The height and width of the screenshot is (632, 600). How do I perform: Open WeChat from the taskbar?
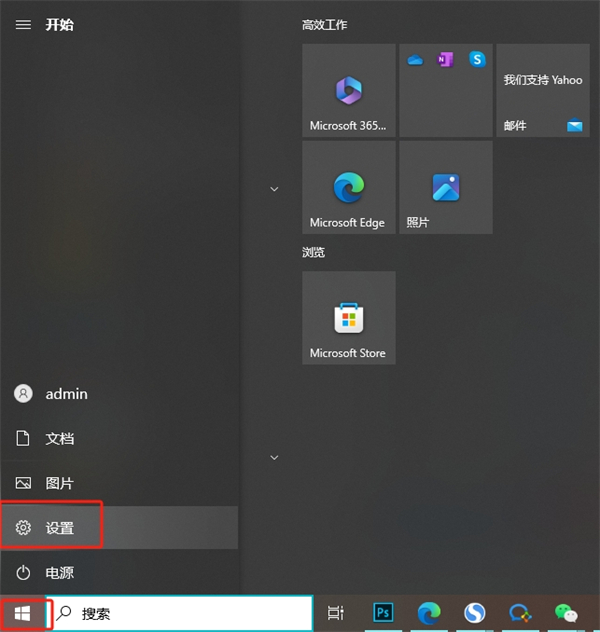(x=566, y=613)
